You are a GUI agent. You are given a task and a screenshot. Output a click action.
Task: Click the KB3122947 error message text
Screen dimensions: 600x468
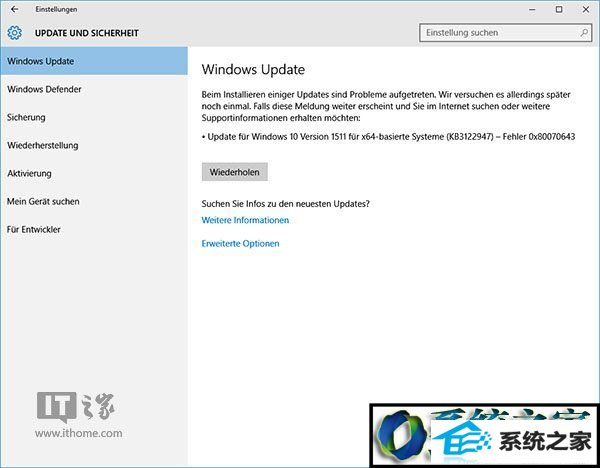[x=388, y=137]
